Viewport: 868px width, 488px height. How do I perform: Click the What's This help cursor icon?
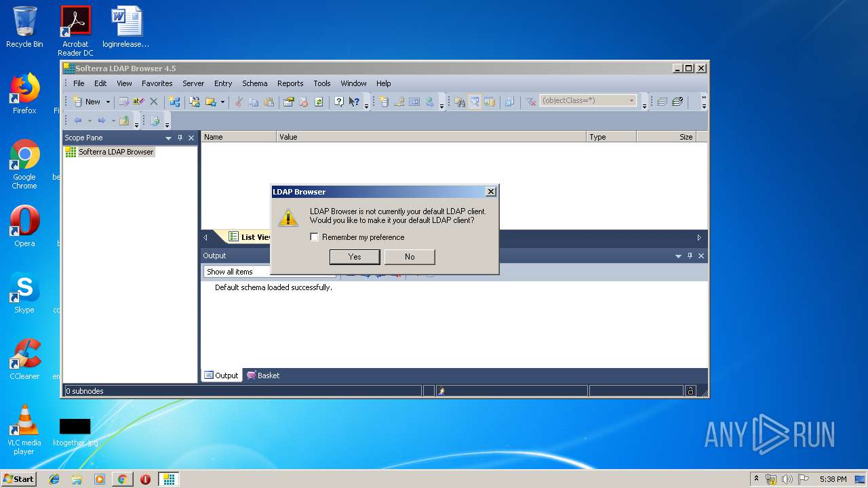354,102
